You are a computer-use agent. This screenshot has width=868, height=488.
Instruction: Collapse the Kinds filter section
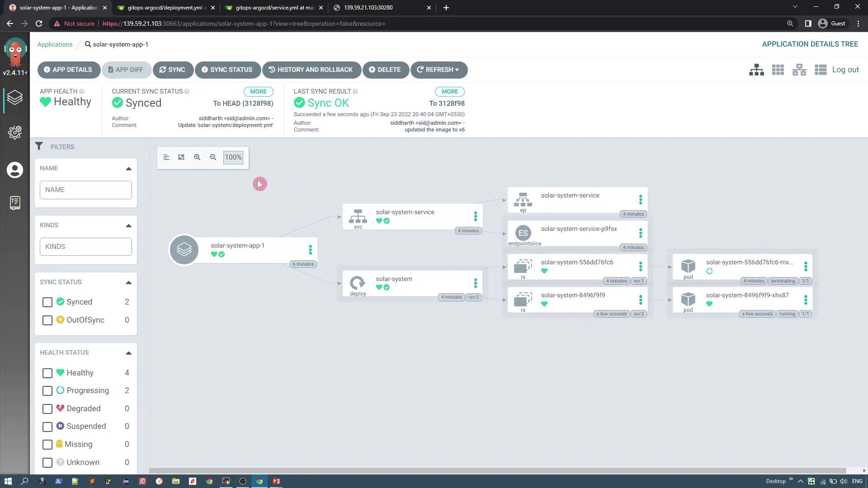click(x=128, y=225)
